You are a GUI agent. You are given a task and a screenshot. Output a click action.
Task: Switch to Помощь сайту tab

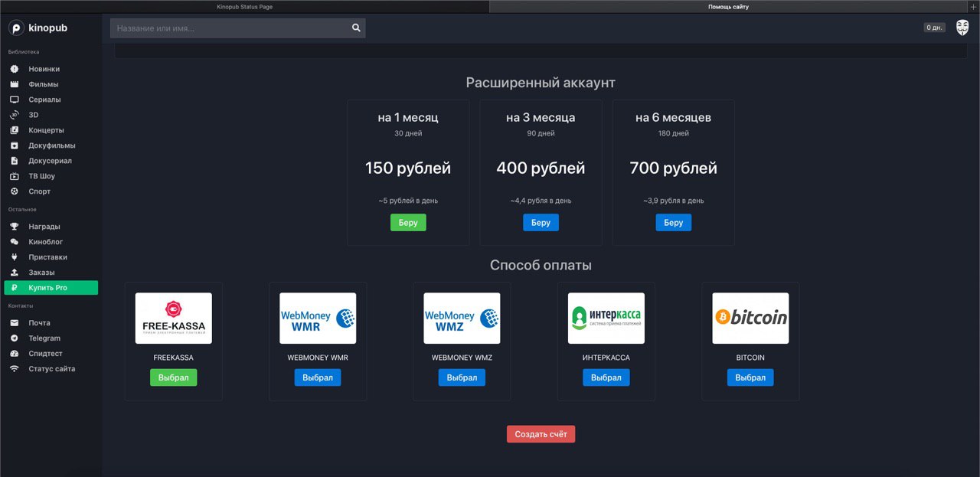728,7
